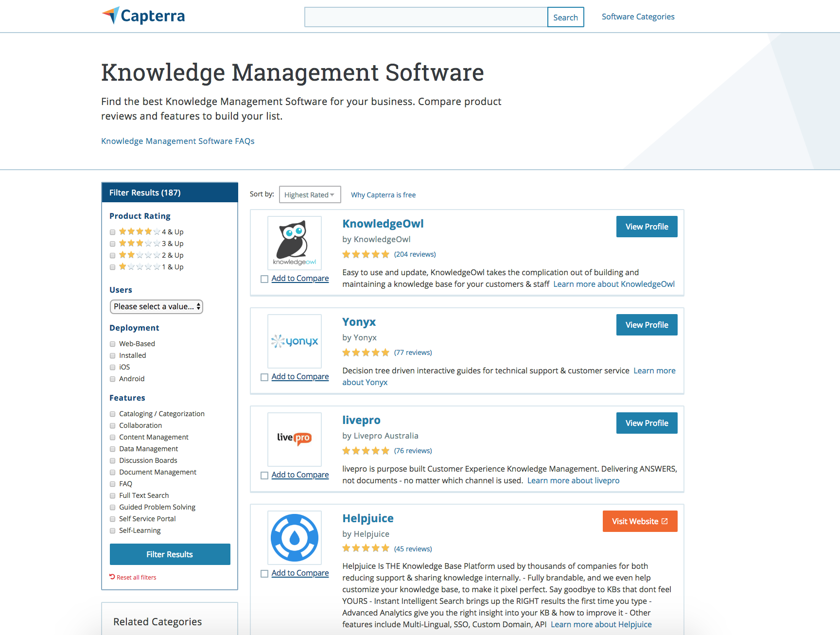The height and width of the screenshot is (635, 840).
Task: Click livepro star rating
Action: 366,451
